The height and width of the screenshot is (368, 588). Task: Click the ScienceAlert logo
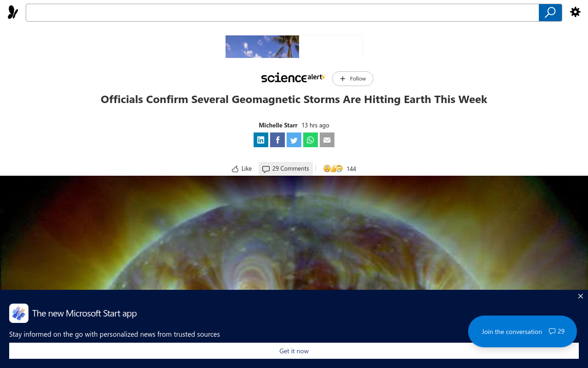coord(293,78)
